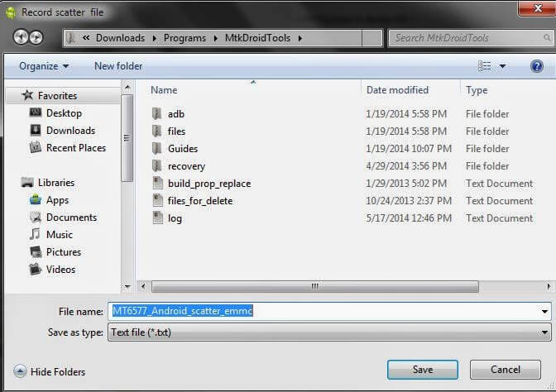The width and height of the screenshot is (556, 392).
Task: Click Programs in the address breadcrumb
Action: 185,38
